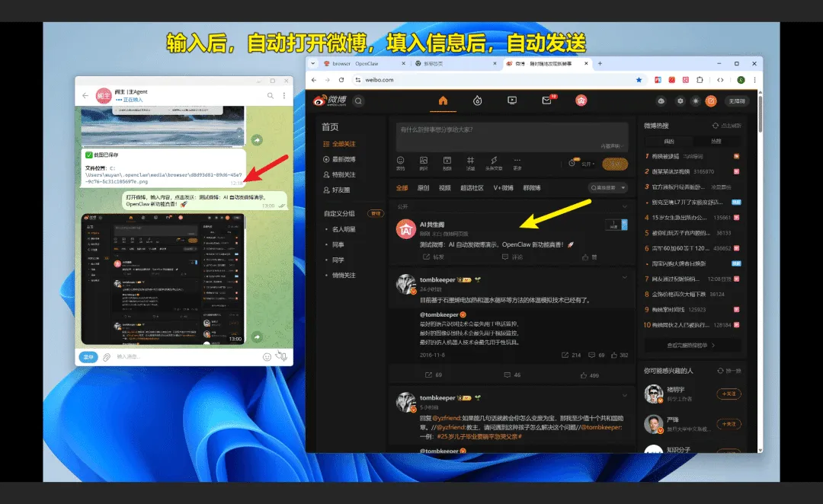
Task: Click 全部关注 in Weibo left sidebar
Action: point(339,144)
